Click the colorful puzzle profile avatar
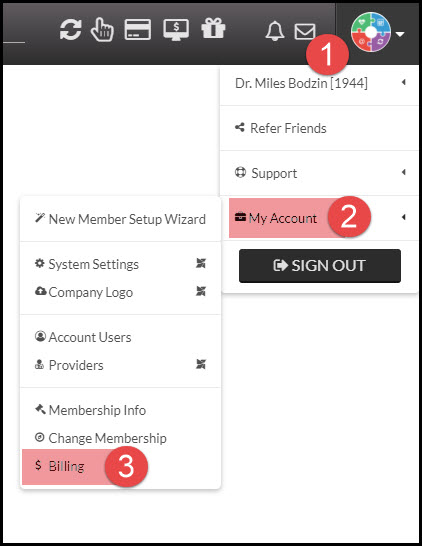Image resolution: width=422 pixels, height=546 pixels. tap(371, 32)
